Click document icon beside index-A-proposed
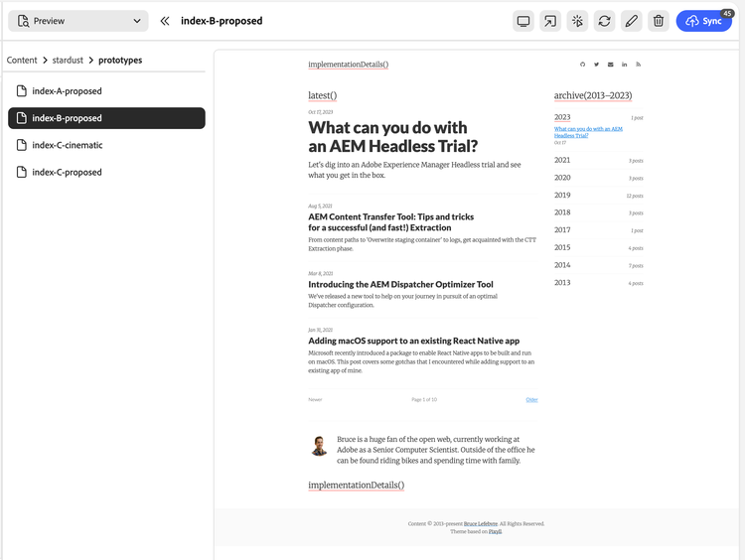 [22, 90]
